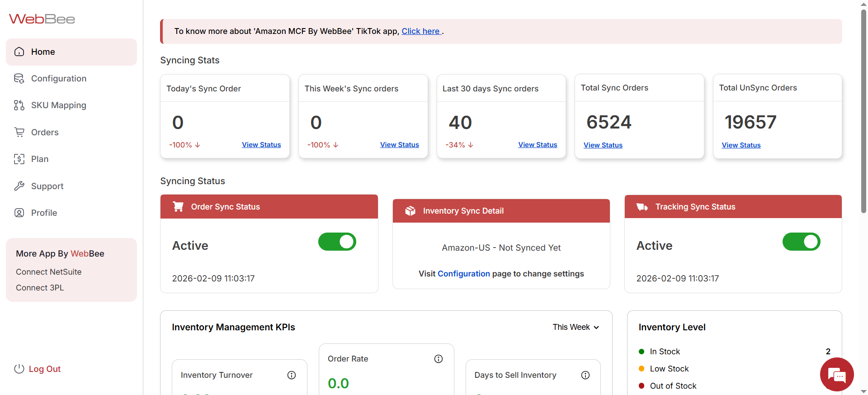Open the Orders menu item

45,132
